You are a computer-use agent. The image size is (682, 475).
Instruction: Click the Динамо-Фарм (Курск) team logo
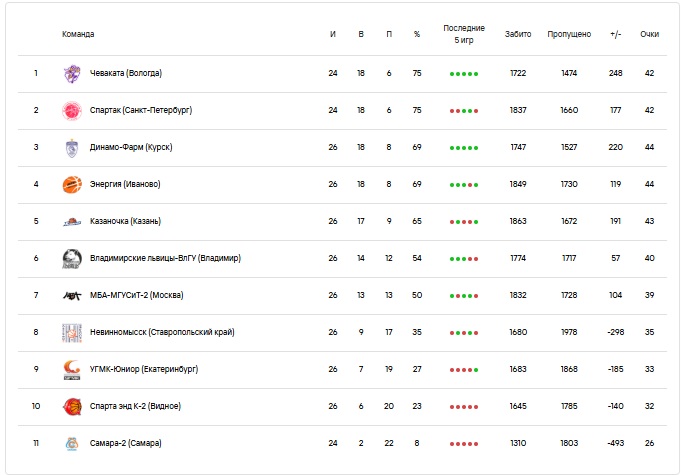(x=72, y=147)
